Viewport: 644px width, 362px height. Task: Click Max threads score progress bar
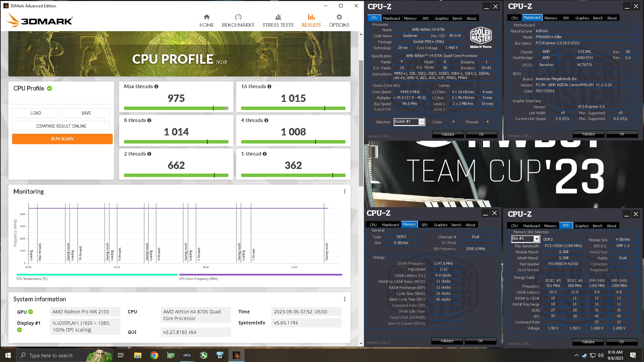coord(176,108)
